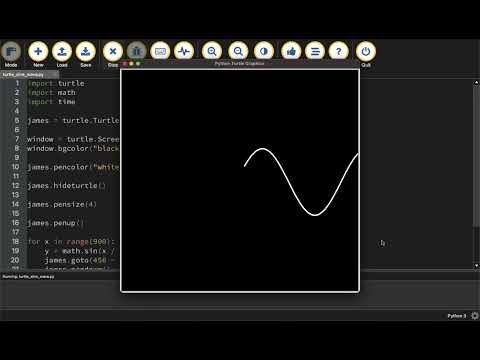Zoom in with the plus magnifier
The image size is (480, 360).
212,51
